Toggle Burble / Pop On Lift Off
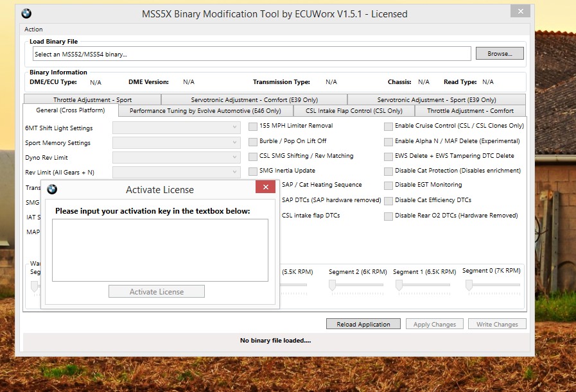The image size is (576, 392). 253,142
